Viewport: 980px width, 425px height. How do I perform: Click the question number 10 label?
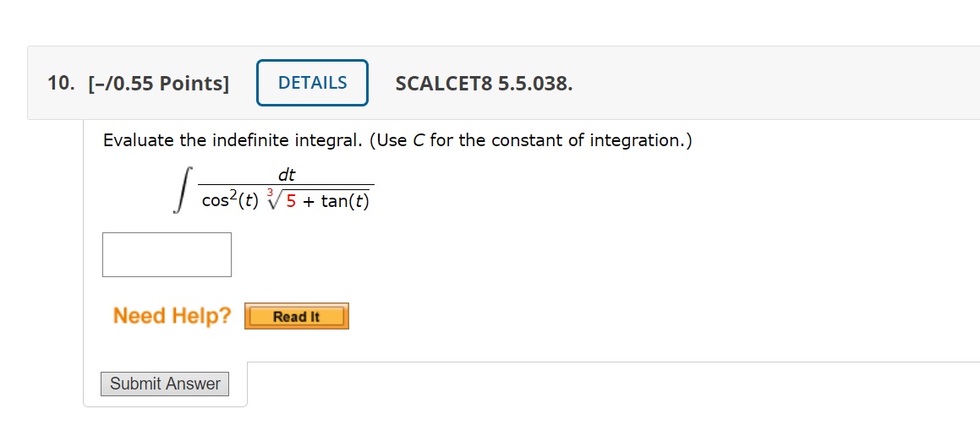click(61, 84)
